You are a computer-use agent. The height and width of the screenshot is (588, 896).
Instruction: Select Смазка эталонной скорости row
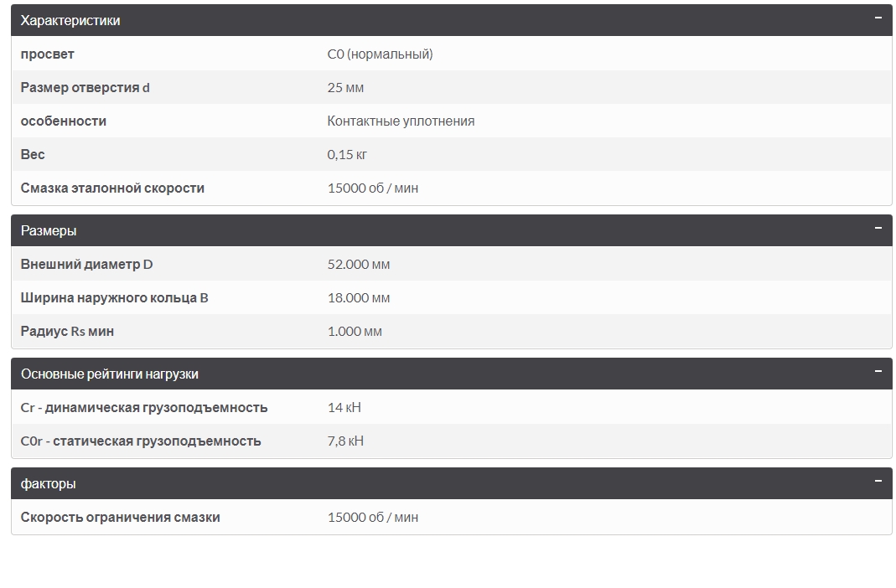tap(452, 188)
